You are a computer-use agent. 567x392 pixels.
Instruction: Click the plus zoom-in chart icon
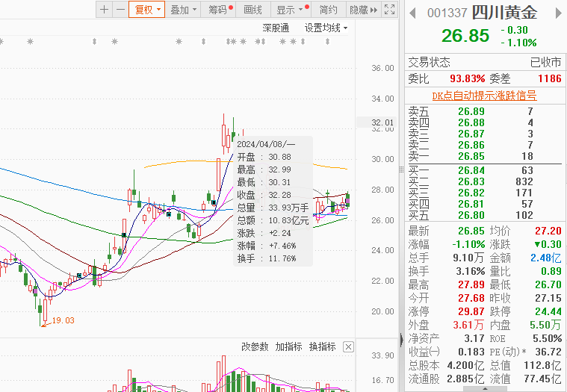[x=104, y=10]
